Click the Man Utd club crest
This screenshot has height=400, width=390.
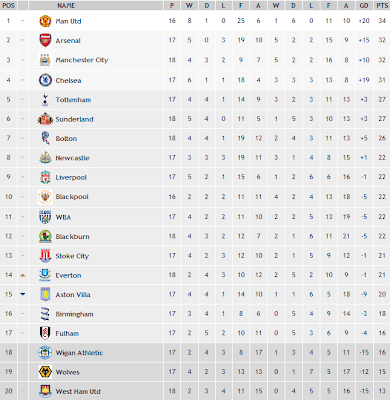(45, 21)
